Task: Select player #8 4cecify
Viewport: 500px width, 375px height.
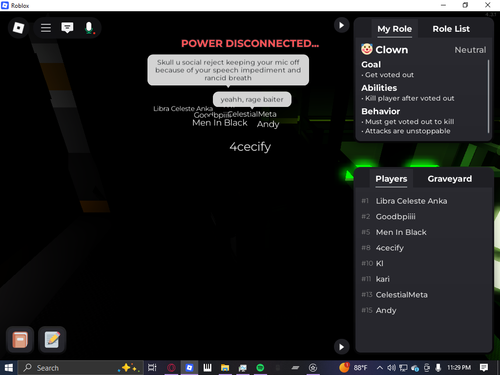Action: pyautogui.click(x=423, y=248)
